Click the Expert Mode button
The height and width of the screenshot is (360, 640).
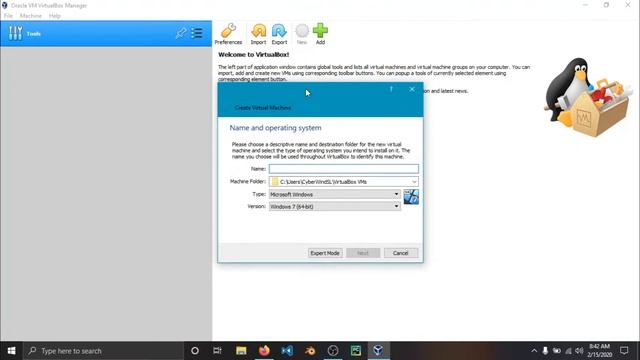coord(325,253)
